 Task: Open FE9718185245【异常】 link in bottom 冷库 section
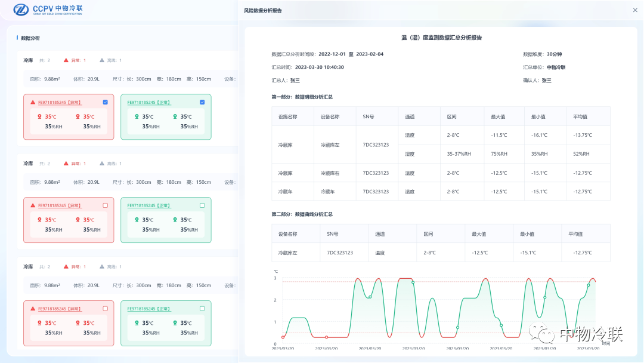(x=60, y=309)
